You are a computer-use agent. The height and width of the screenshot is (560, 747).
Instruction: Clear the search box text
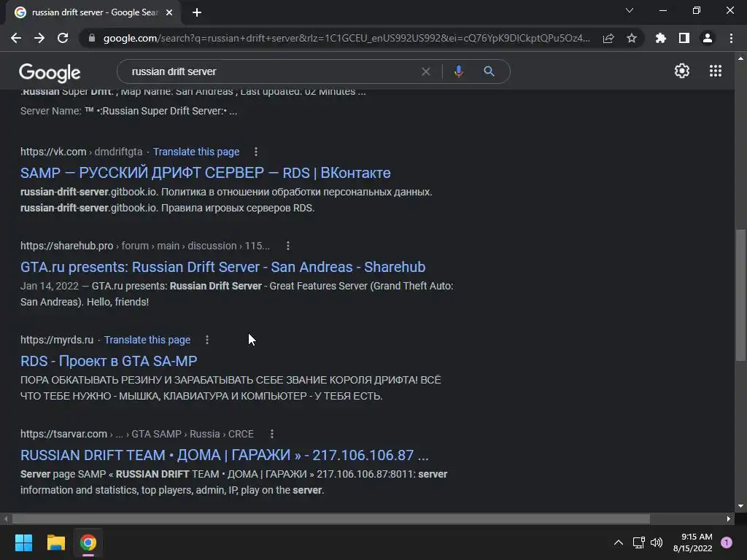coord(426,71)
